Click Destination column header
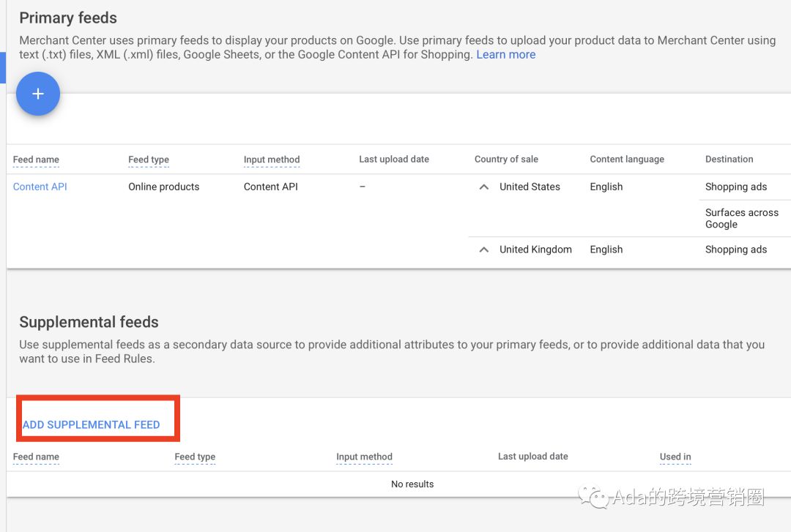 729,159
